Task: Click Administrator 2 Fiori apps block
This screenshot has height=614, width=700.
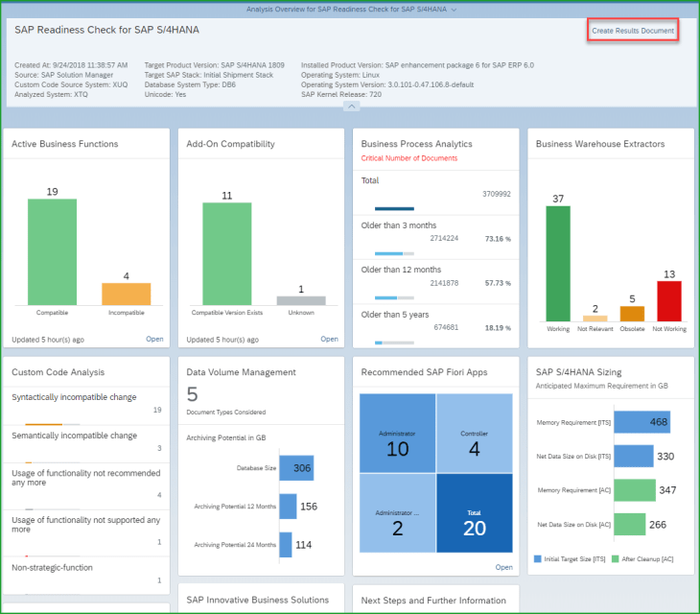Action: 397,513
